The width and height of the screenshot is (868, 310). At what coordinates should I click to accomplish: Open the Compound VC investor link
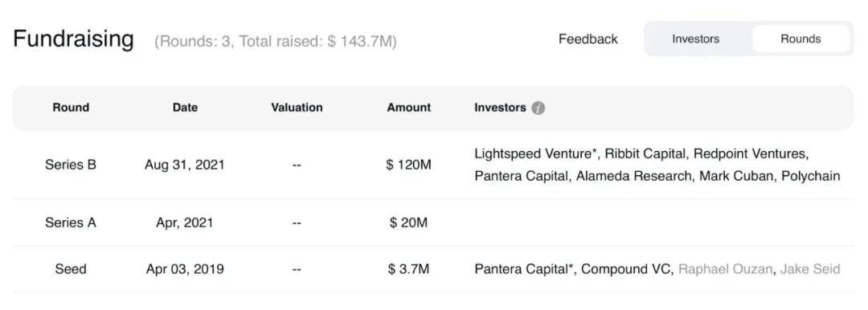(625, 270)
